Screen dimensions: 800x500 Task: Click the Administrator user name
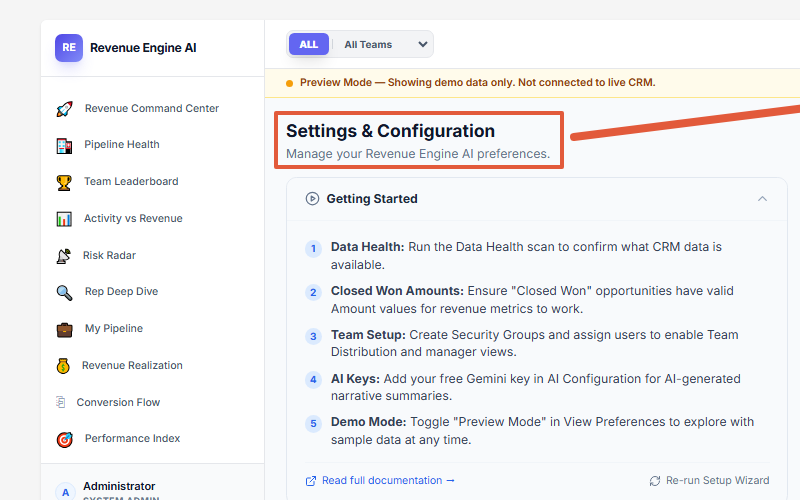[x=119, y=486]
